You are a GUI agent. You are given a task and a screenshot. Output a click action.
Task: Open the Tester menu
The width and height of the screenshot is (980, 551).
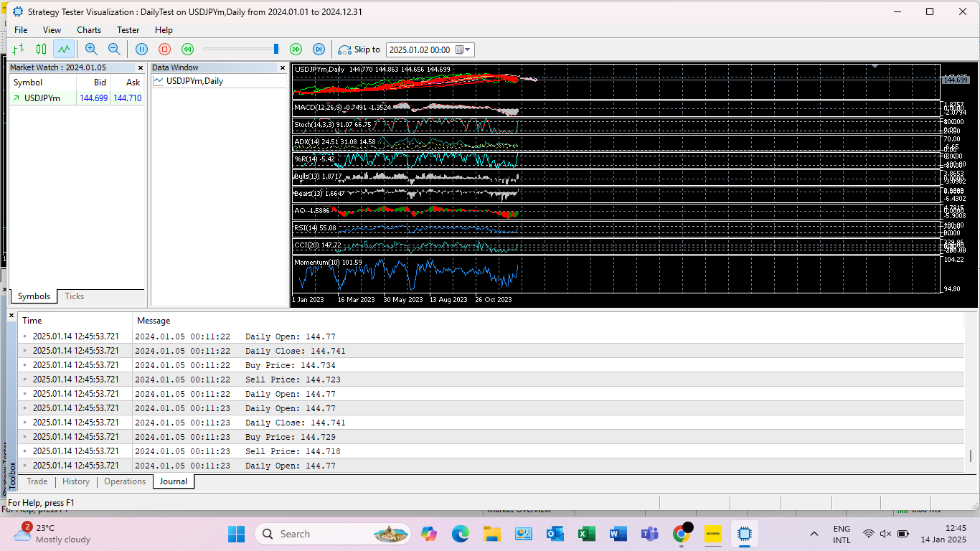128,30
